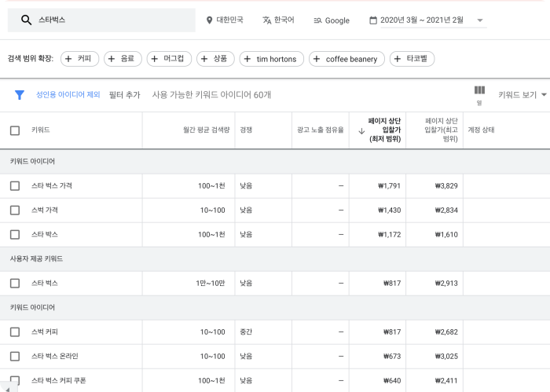
Task: Click the 계정 상태 column header
Action: pos(481,130)
